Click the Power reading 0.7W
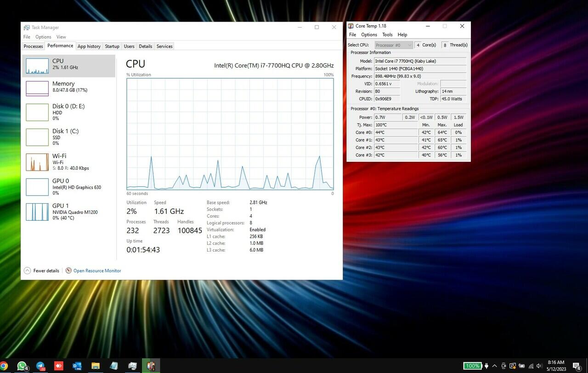Screen dimensions: 588x373 [x=388, y=117]
